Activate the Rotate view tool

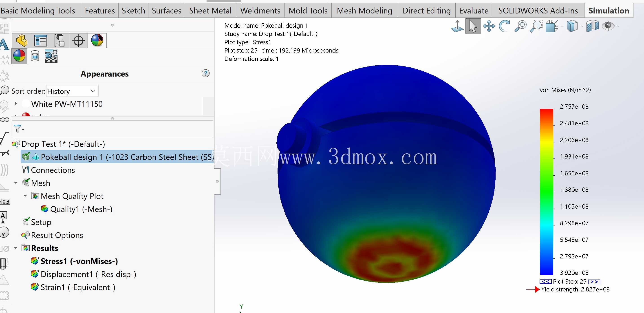point(504,26)
